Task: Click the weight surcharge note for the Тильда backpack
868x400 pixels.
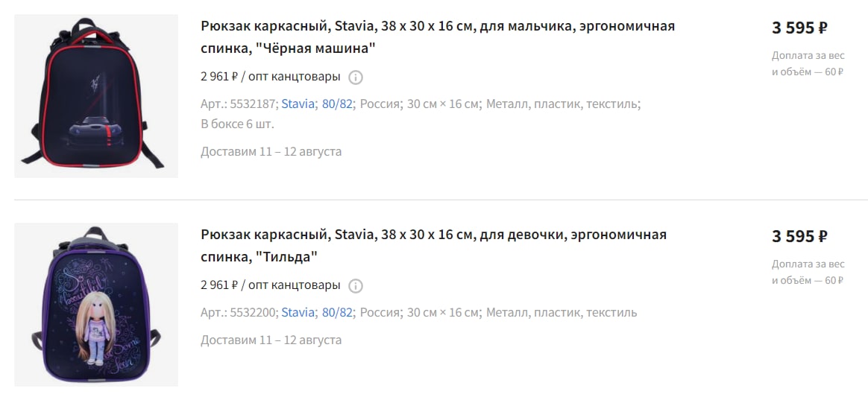Action: coord(808,272)
